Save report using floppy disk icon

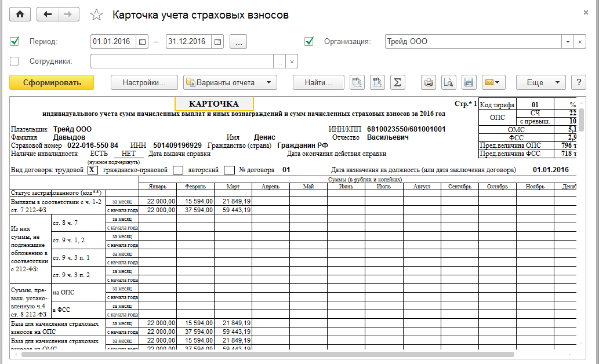pyautogui.click(x=468, y=82)
